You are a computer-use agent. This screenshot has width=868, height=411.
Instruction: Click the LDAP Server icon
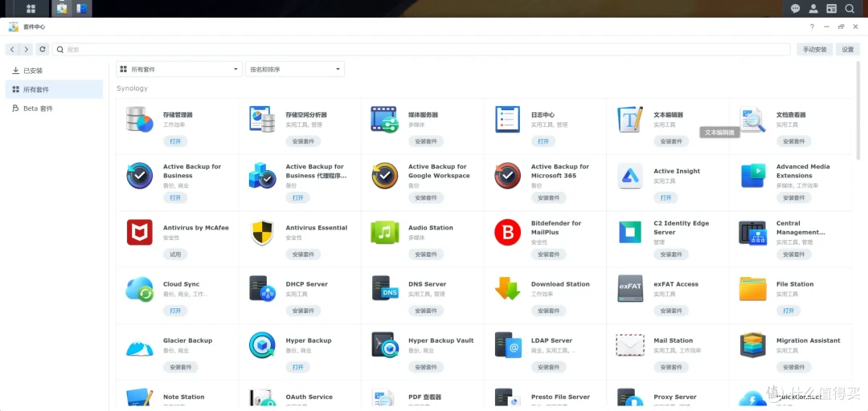coord(508,346)
